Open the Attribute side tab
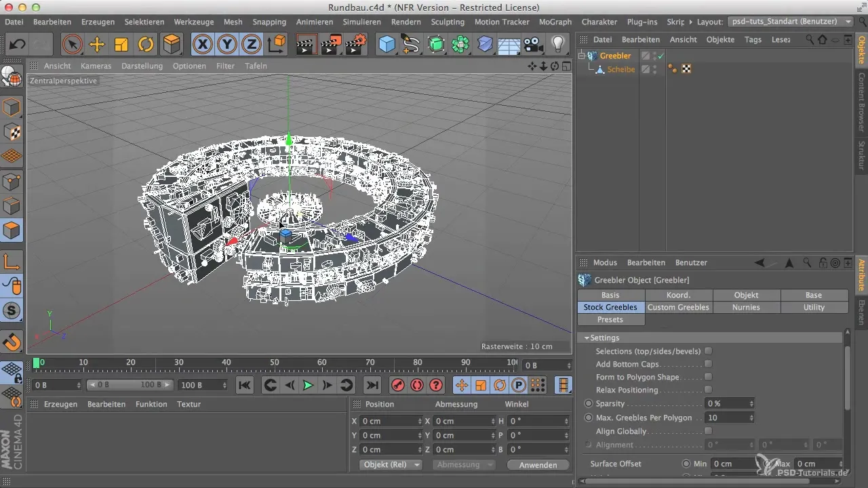 pos(861,274)
